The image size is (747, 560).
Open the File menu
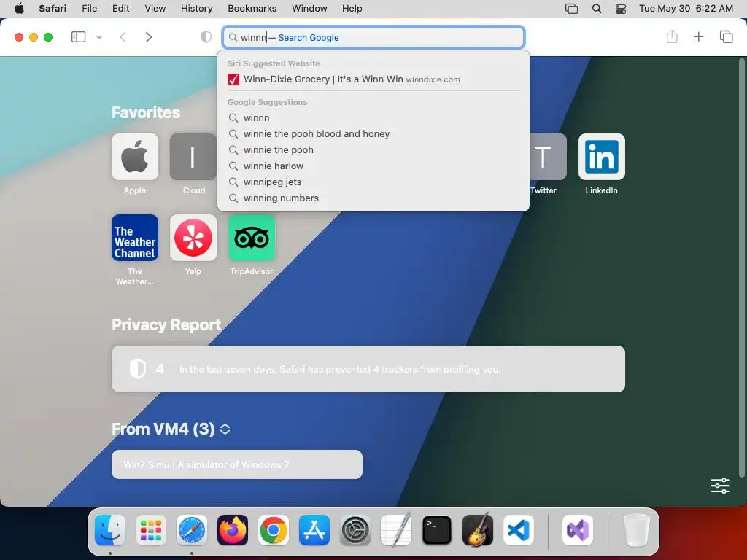click(x=90, y=8)
